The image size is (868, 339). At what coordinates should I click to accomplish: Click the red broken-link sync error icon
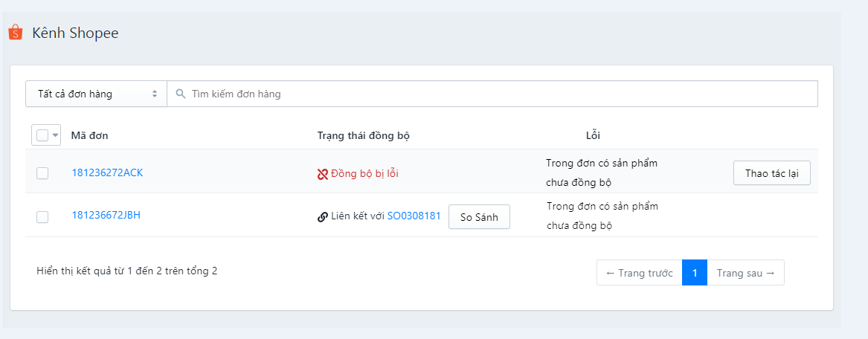(x=323, y=174)
